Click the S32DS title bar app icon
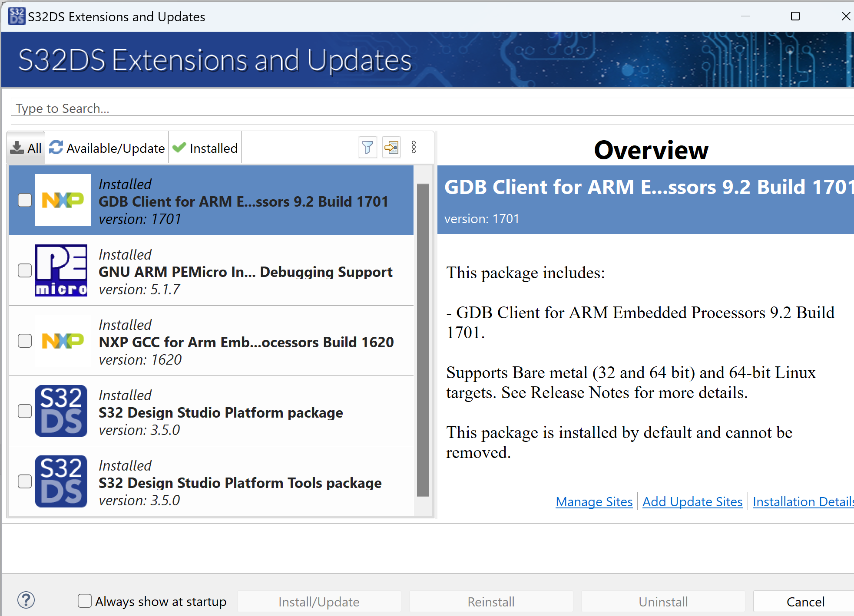Screen dimensions: 854x616 [17, 16]
